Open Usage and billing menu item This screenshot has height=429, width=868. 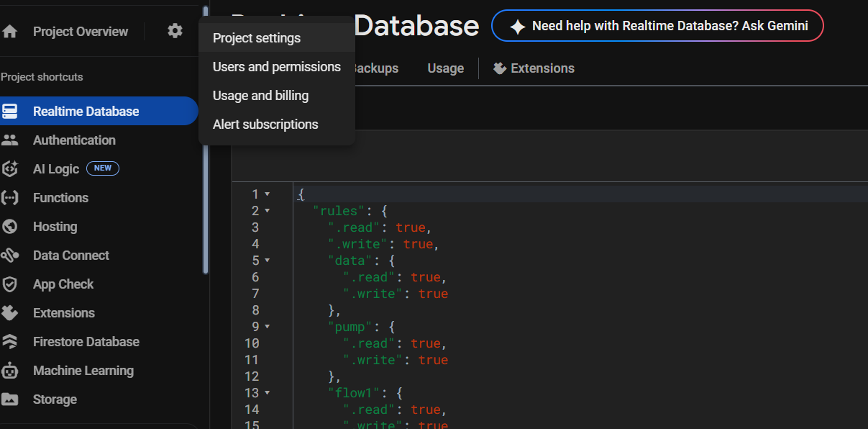260,96
